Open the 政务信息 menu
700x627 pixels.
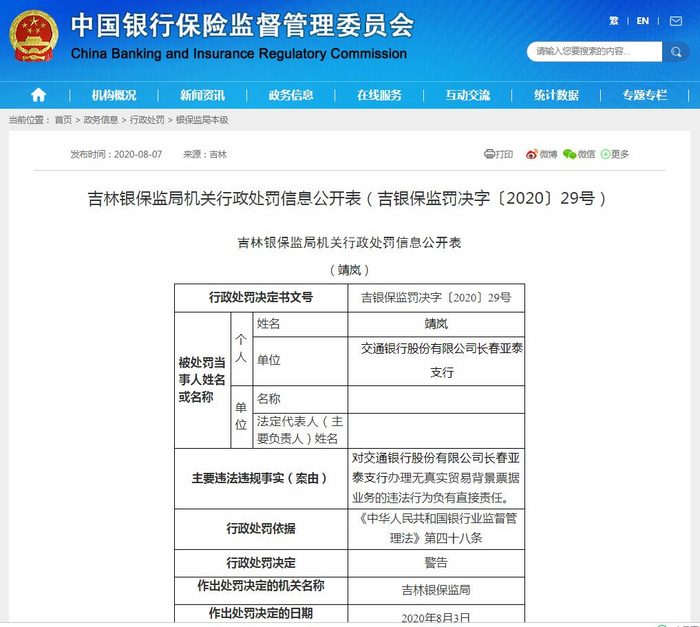291,95
